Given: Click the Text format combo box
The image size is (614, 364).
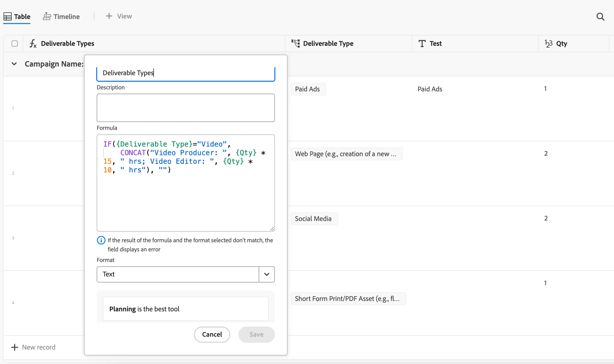Looking at the screenshot, I should (178, 274).
